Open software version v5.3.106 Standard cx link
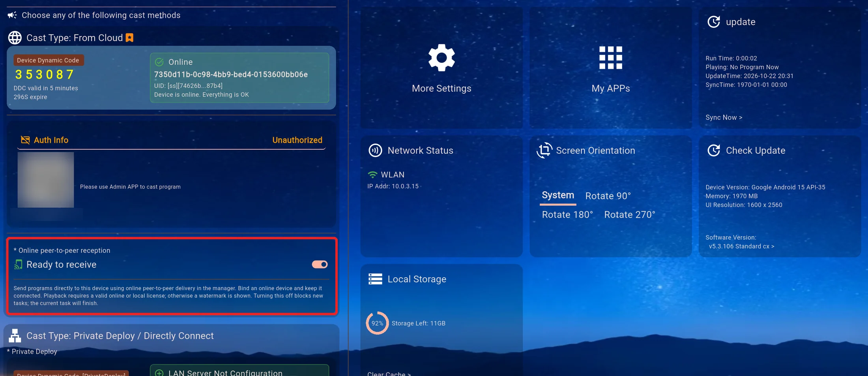 [x=741, y=246]
